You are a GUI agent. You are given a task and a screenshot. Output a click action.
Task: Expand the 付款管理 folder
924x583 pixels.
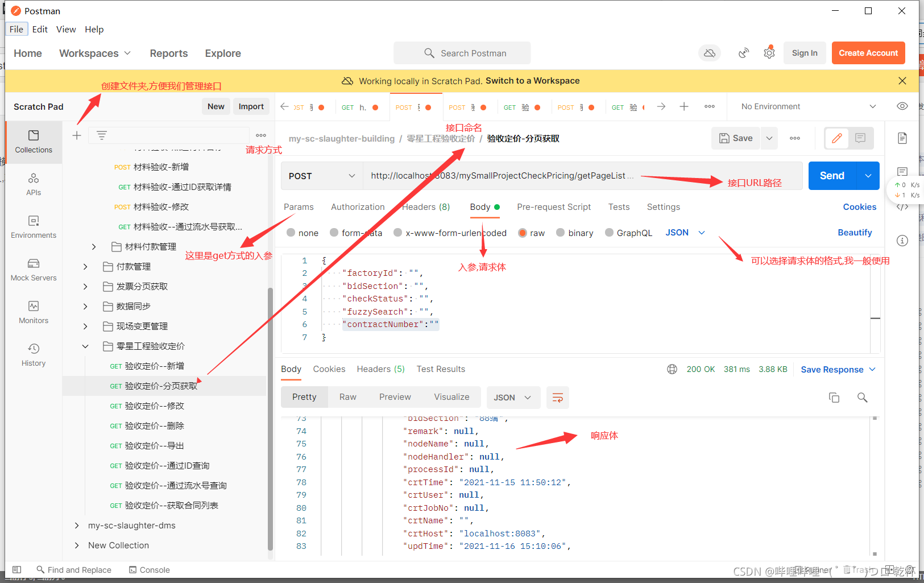click(85, 266)
